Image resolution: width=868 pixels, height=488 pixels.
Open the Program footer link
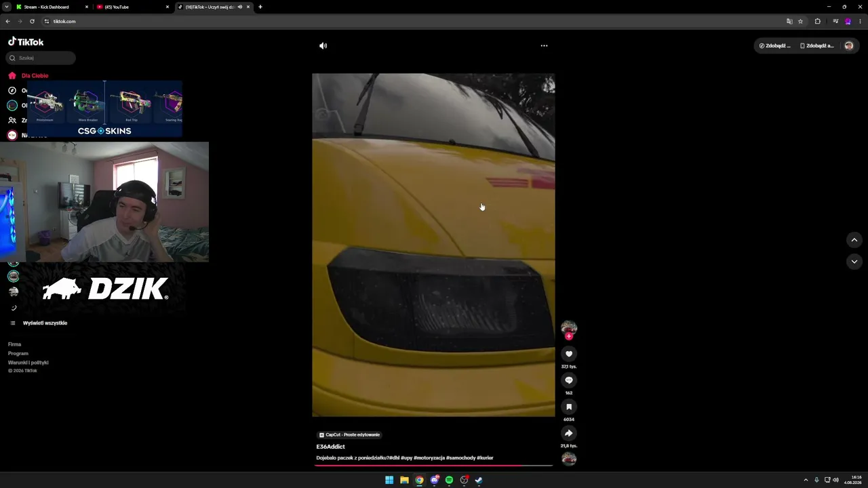coord(18,353)
